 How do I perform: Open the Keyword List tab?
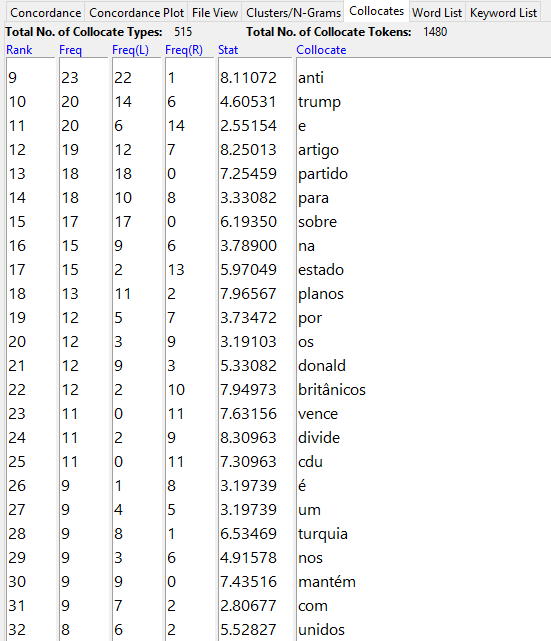pos(503,13)
